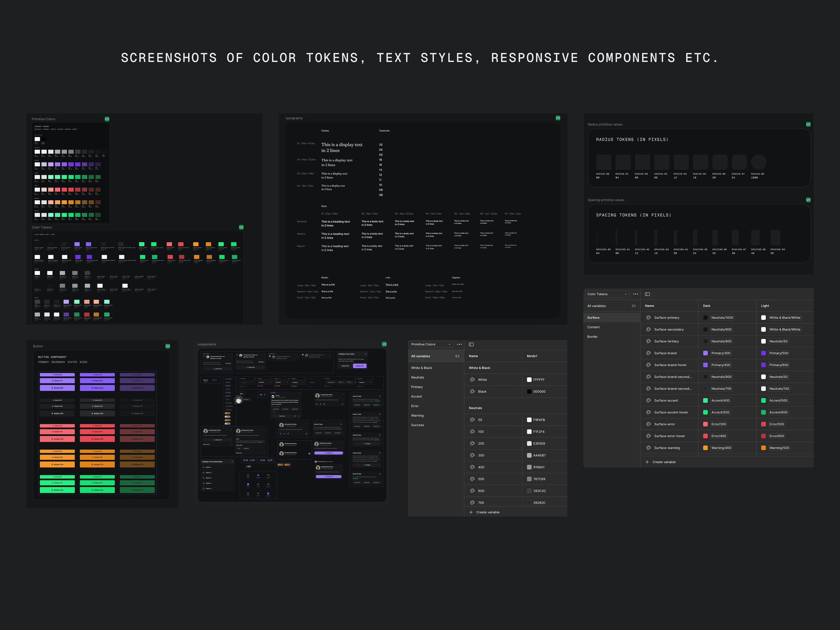Click the AAAEB7 color swatch for Neutrals 300
840x630 pixels.
coord(529,455)
